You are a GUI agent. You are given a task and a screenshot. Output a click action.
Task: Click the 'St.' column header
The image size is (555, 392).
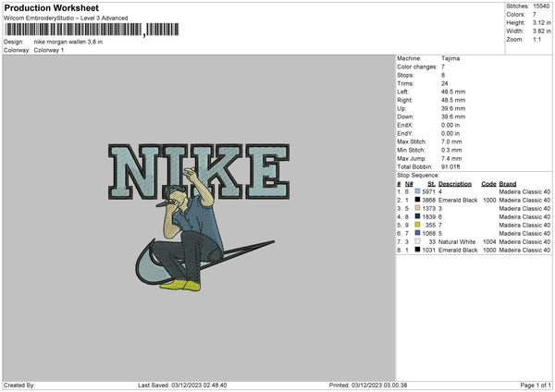tap(431, 184)
